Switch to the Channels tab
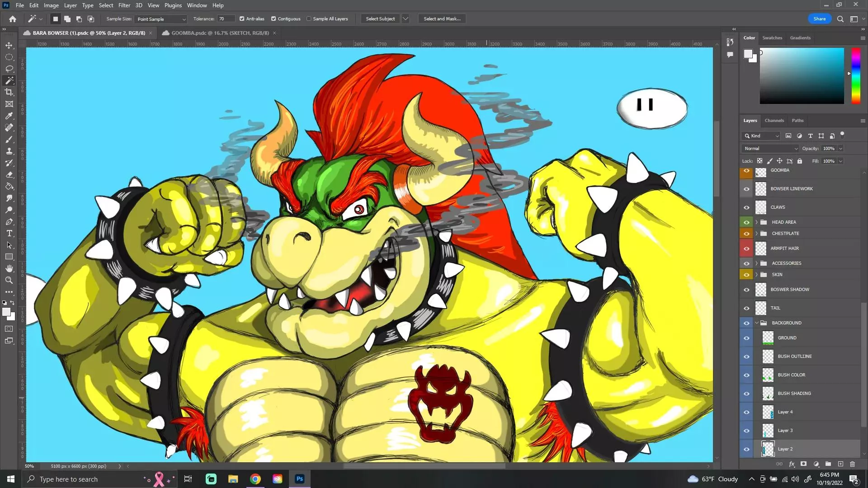 coord(774,120)
